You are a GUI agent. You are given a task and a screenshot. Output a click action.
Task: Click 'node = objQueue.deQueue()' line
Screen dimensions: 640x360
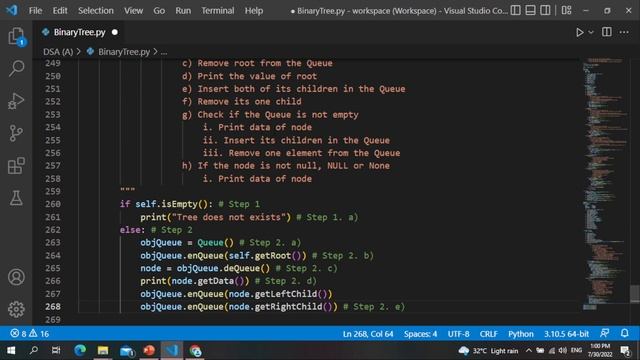205,268
